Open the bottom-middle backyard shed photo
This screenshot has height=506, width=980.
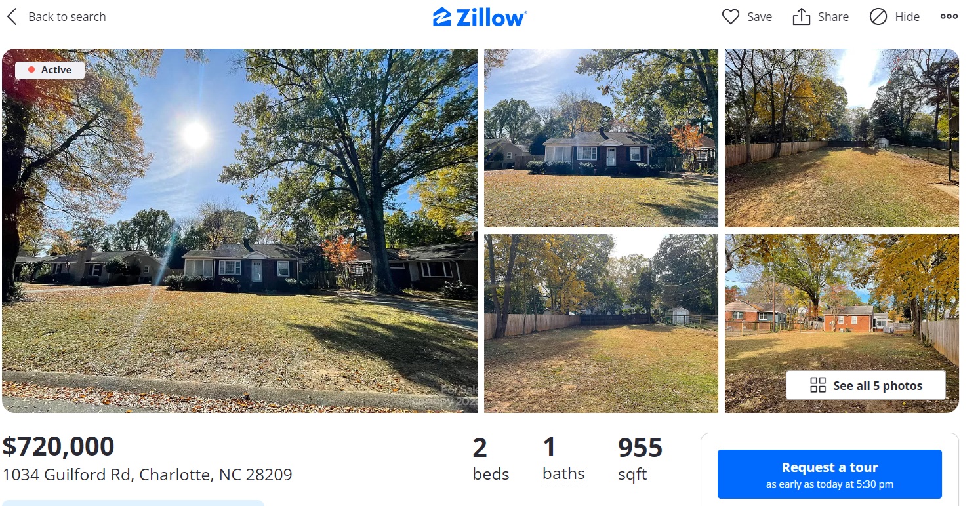tap(601, 323)
